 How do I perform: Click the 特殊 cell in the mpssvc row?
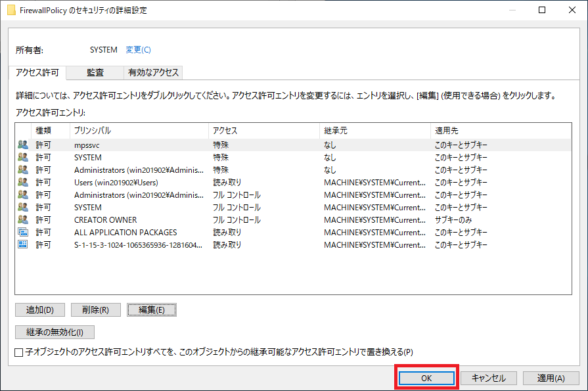tap(221, 145)
